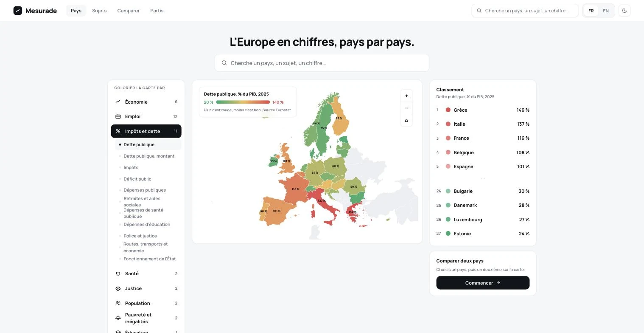This screenshot has height=333, width=644.
Task: Click the Commencer button
Action: tap(483, 283)
